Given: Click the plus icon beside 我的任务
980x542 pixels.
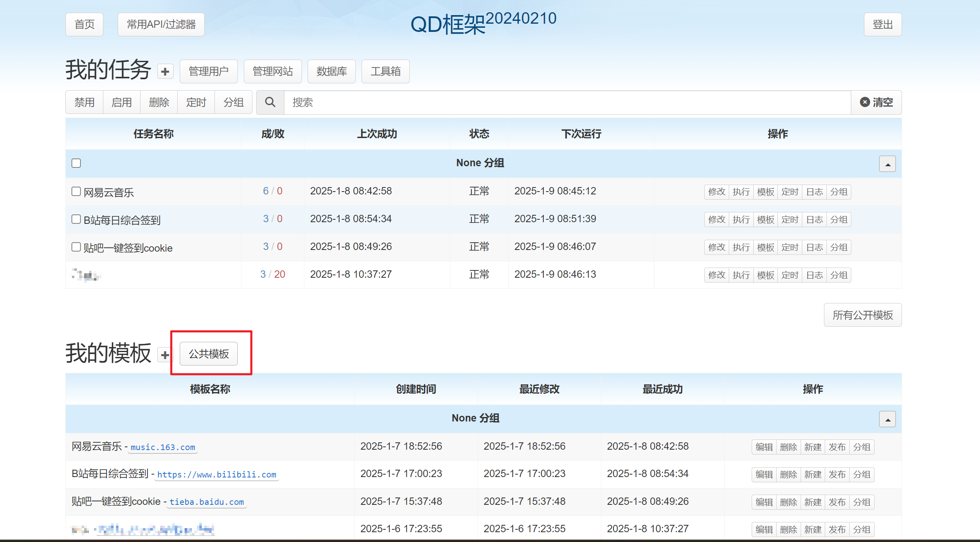Looking at the screenshot, I should [165, 71].
